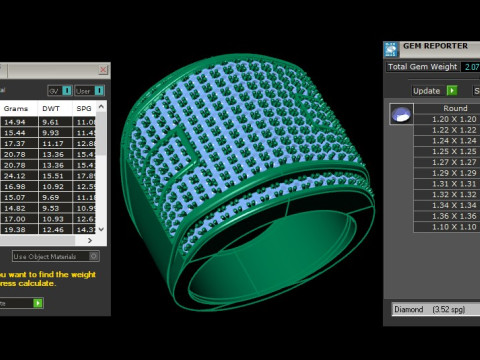Click the 10.92 DWT cell
Viewport: 480px width, 360px height.
55,186
